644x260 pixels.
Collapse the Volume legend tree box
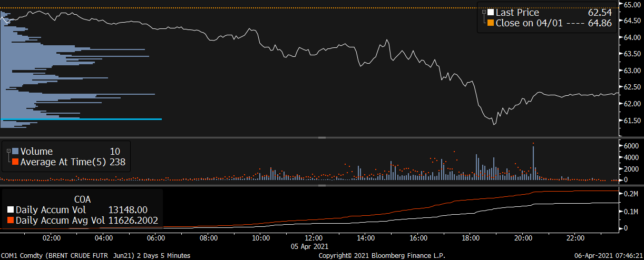(x=8, y=152)
